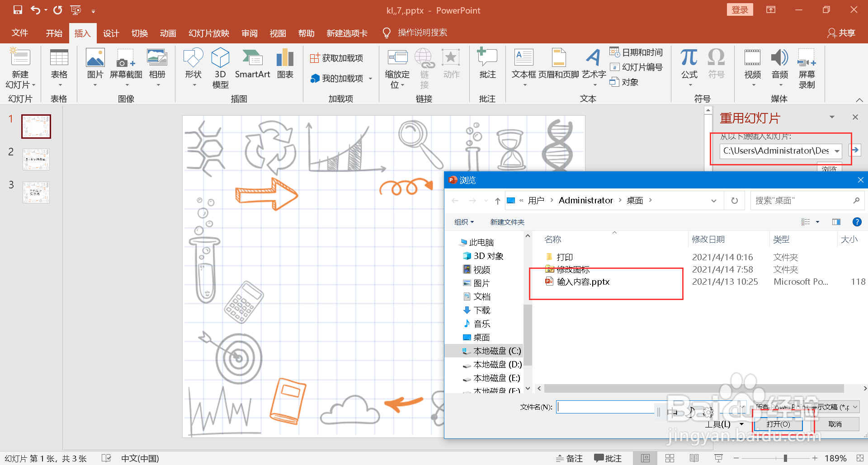The image size is (868, 465).
Task: Switch to Normal view
Action: [646, 458]
